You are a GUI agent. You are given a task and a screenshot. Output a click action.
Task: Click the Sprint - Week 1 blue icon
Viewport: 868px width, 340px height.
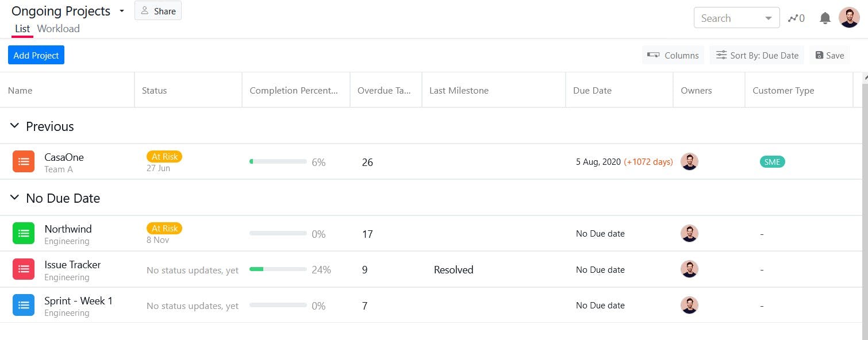pos(24,306)
